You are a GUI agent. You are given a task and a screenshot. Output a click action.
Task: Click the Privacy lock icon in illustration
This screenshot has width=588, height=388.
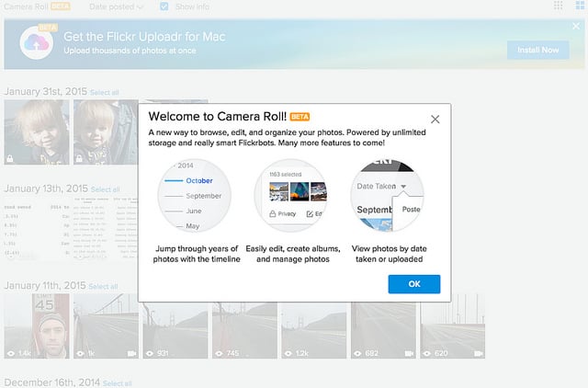pyautogui.click(x=273, y=214)
